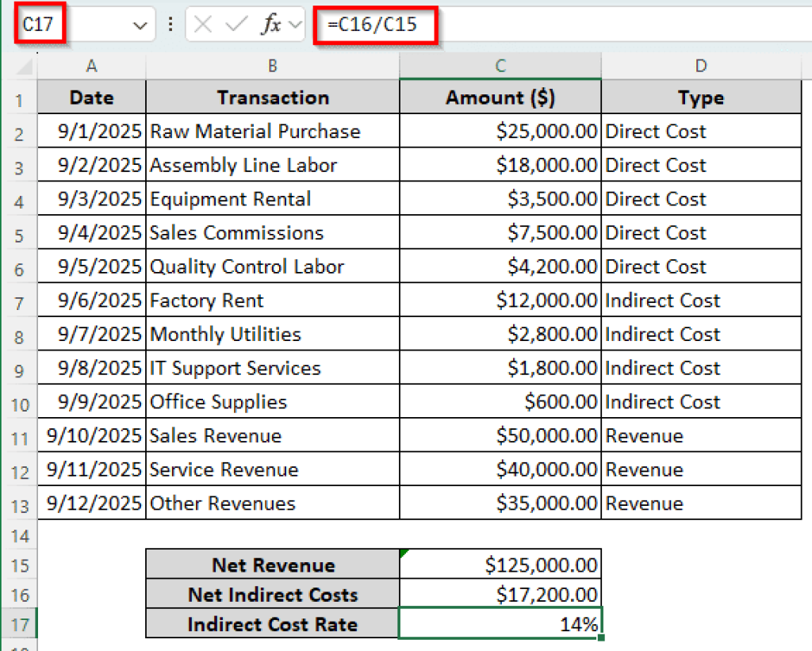
Task: Click the Insert Function (fx) icon
Action: (270, 24)
